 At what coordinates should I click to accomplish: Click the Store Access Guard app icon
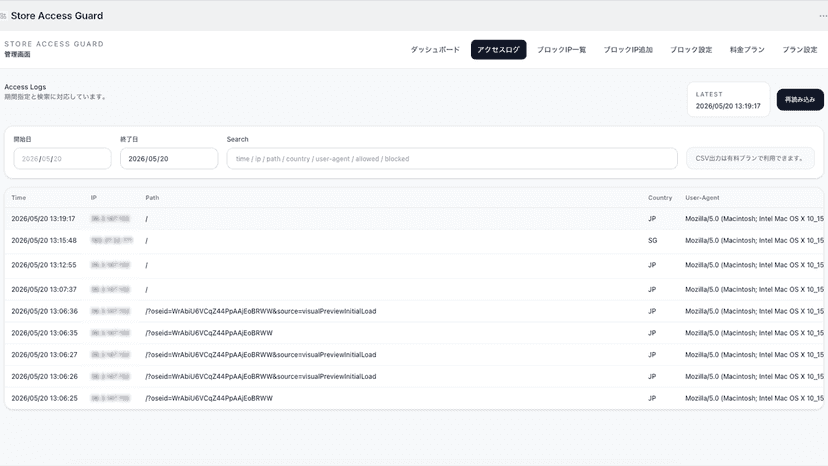[x=3, y=16]
